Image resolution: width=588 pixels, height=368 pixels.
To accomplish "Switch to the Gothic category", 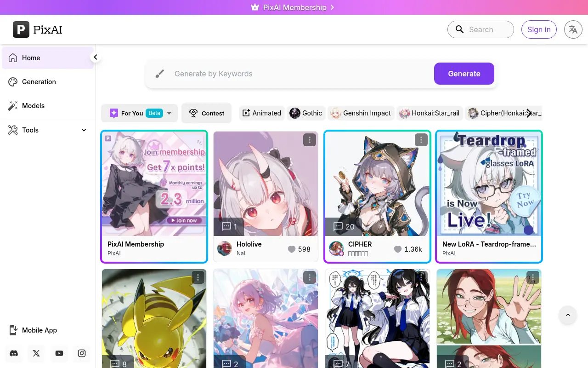I will coord(306,113).
